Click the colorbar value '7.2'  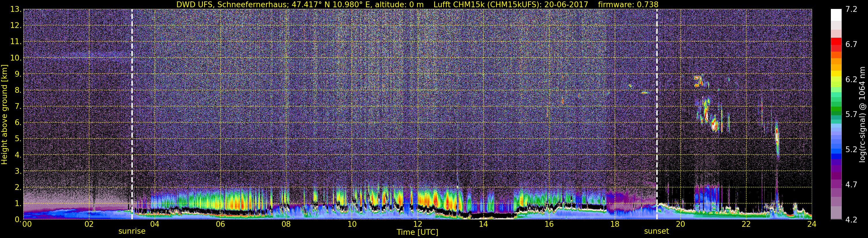[851, 10]
